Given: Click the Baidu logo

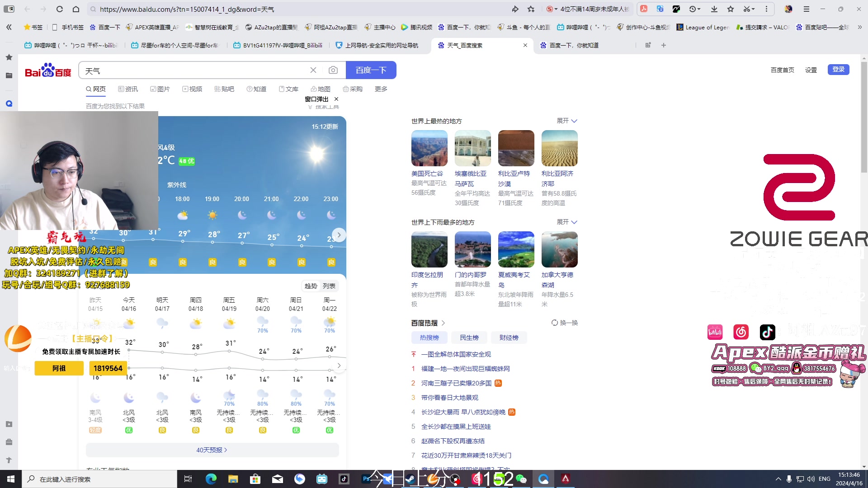Looking at the screenshot, I should pyautogui.click(x=48, y=70).
